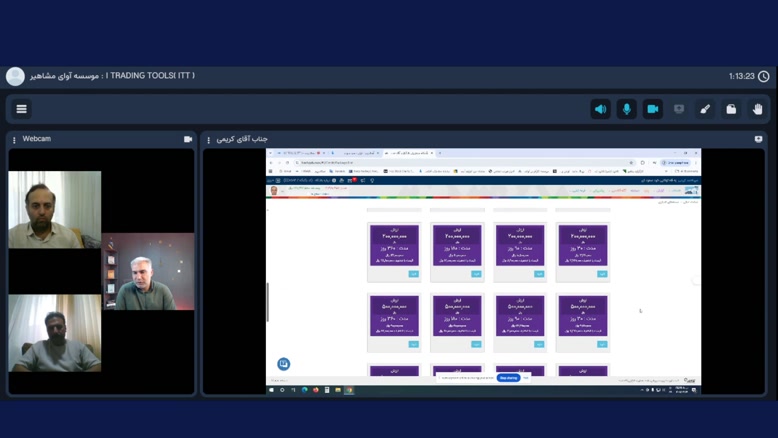Click the user avatar profile icon
Screen dimensions: 778x438
coord(15,76)
